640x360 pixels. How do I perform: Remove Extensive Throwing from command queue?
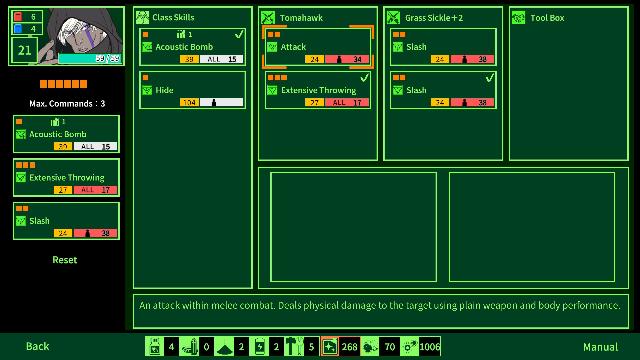click(x=66, y=177)
